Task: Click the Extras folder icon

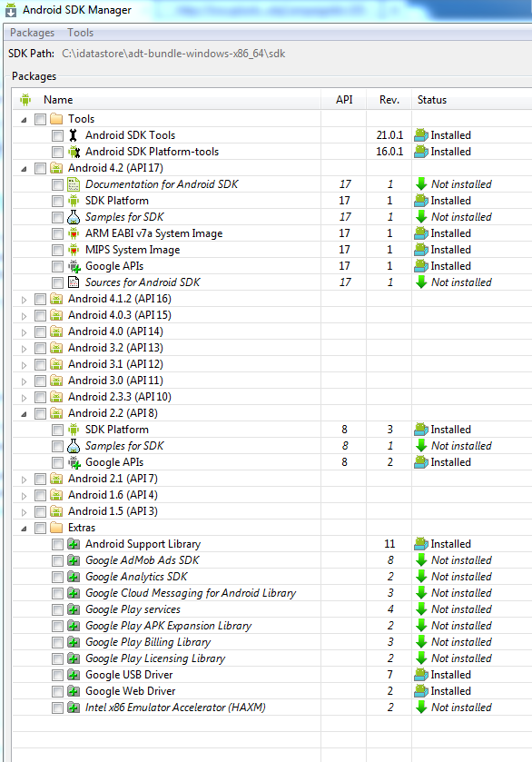Action: coord(56,528)
